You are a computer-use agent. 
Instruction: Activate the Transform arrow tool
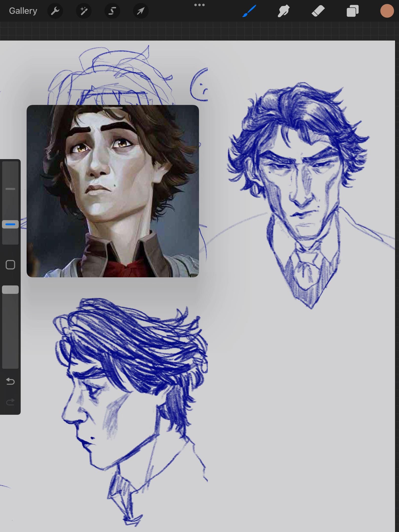coord(141,11)
